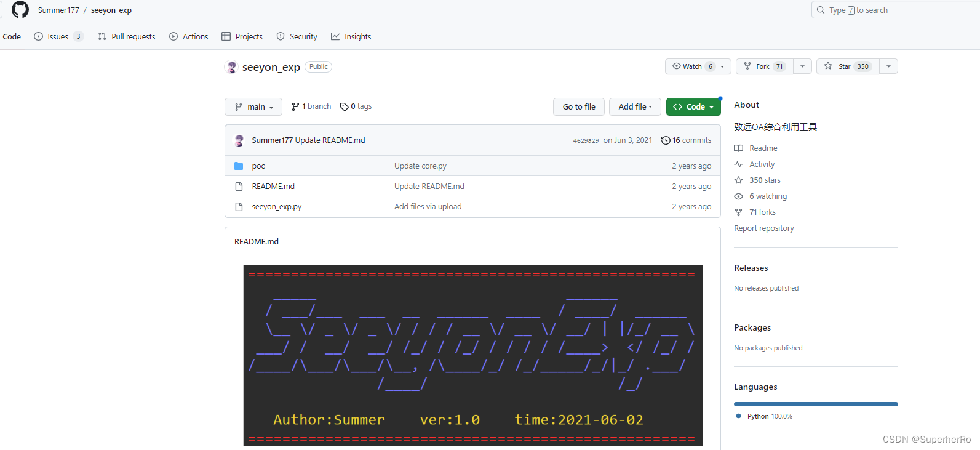Click the Report repository link
The width and height of the screenshot is (980, 450).
coord(764,228)
